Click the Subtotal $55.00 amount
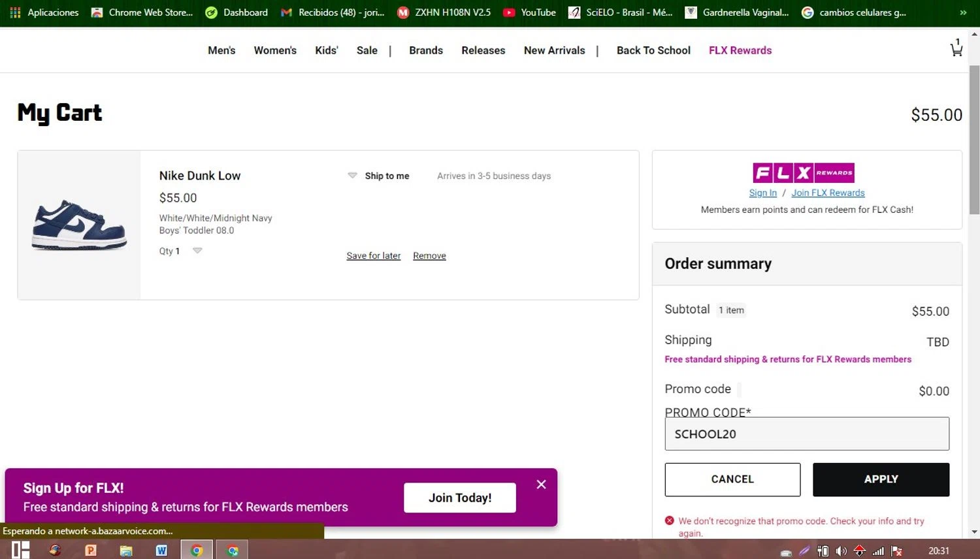This screenshot has width=980, height=559. 930,311
